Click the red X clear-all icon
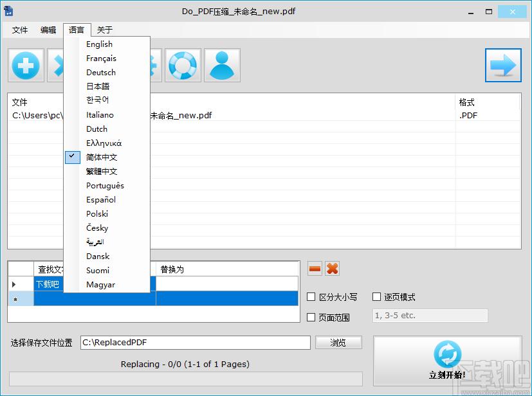The width and height of the screenshot is (532, 396). pos(332,269)
